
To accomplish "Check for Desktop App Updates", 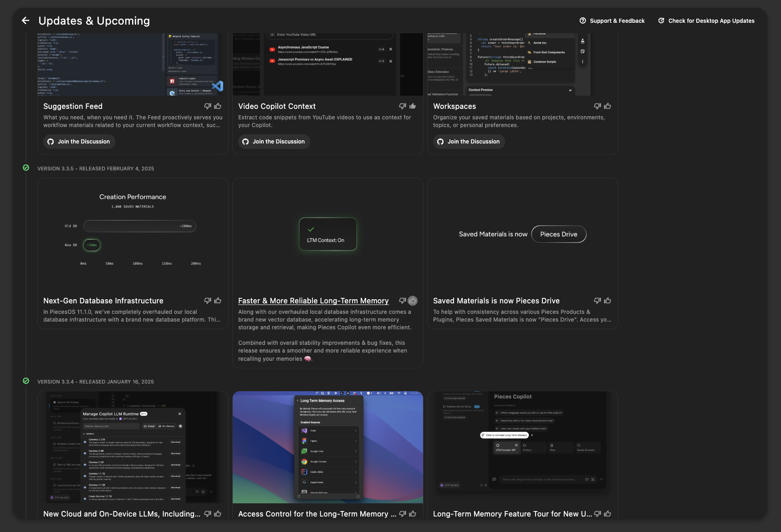I will [x=706, y=20].
